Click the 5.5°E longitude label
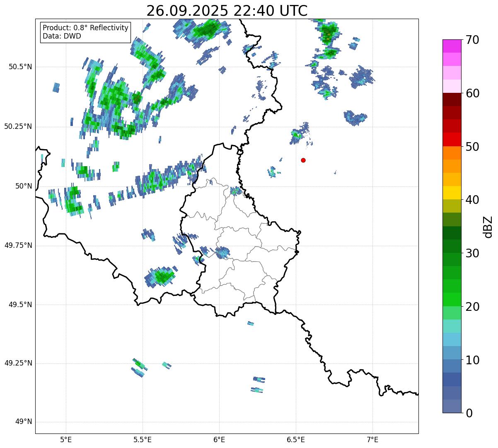The width and height of the screenshot is (498, 448). pyautogui.click(x=143, y=439)
